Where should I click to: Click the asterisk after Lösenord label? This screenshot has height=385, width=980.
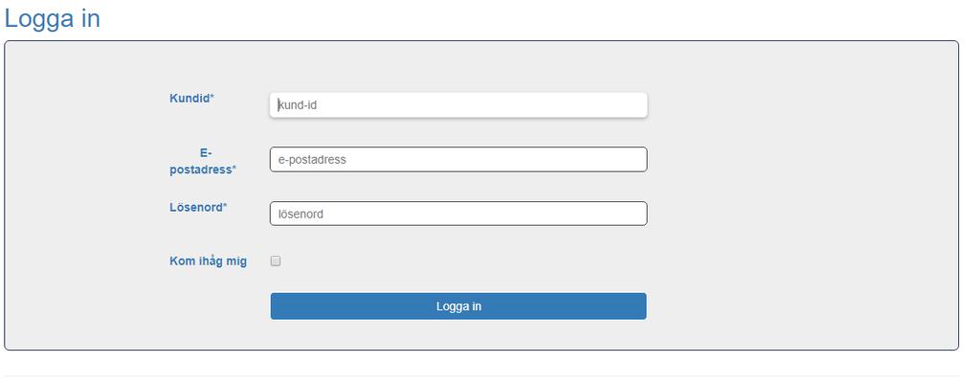(225, 206)
